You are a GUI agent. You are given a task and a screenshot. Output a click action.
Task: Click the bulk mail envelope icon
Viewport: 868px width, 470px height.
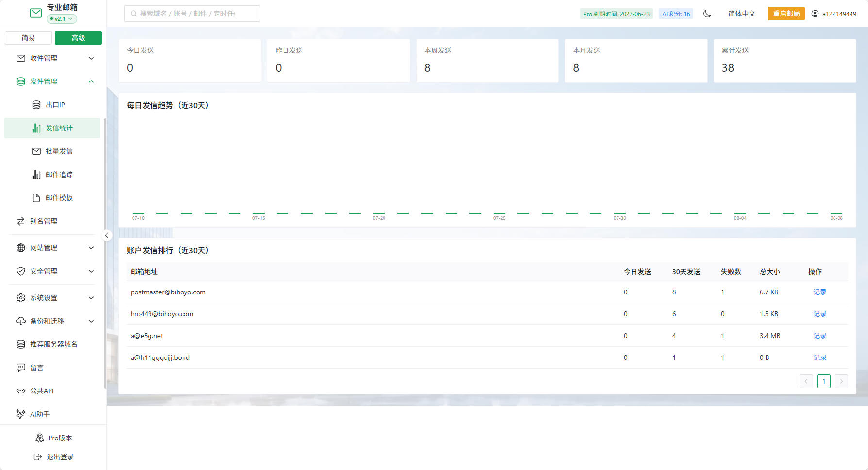(36, 151)
